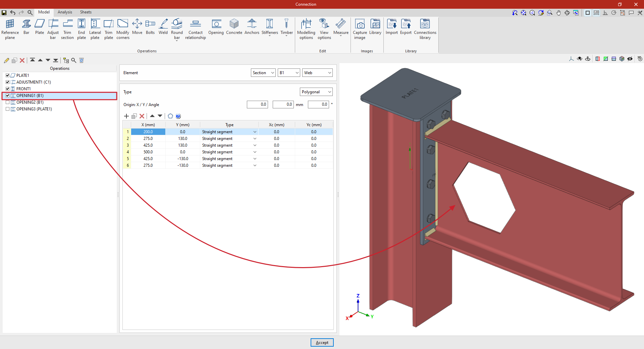Screen dimensions: 644x349
Task: Add a new vertex row with plus icon
Action: click(x=126, y=116)
